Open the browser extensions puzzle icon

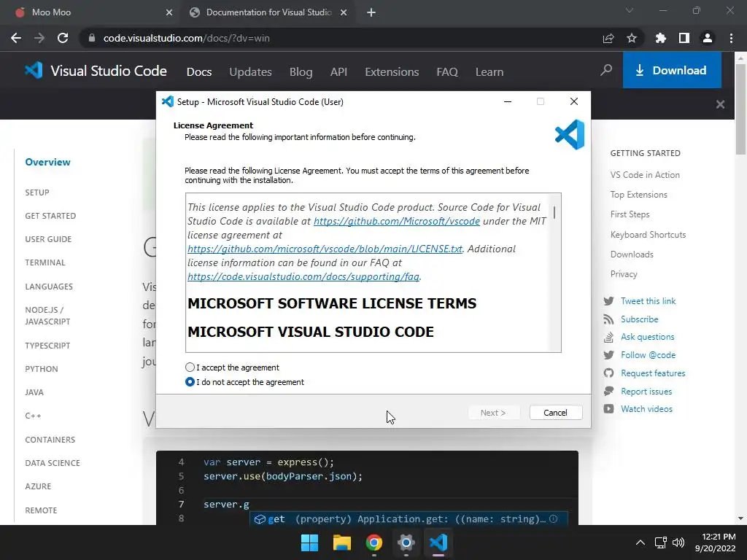click(x=661, y=38)
